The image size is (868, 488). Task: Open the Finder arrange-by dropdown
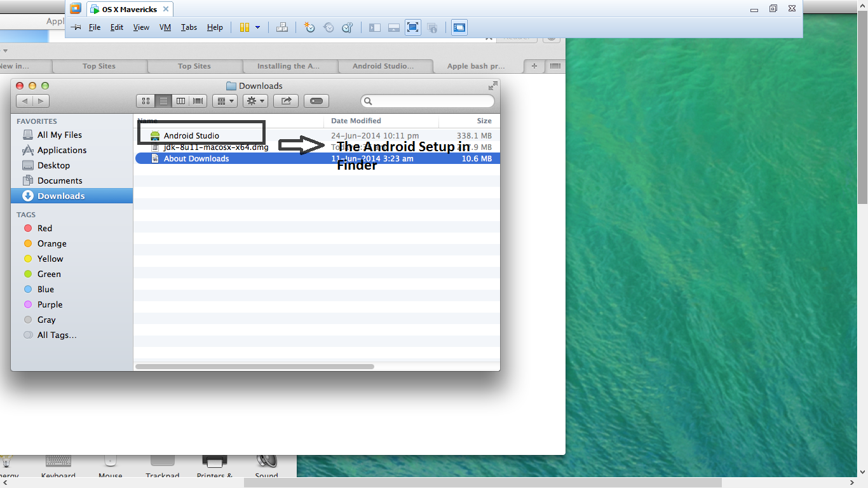224,100
